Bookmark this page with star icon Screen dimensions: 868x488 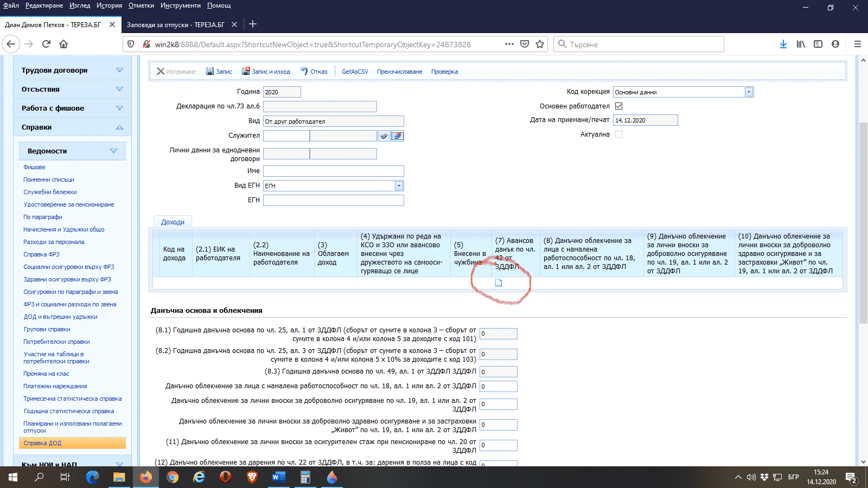pos(540,44)
